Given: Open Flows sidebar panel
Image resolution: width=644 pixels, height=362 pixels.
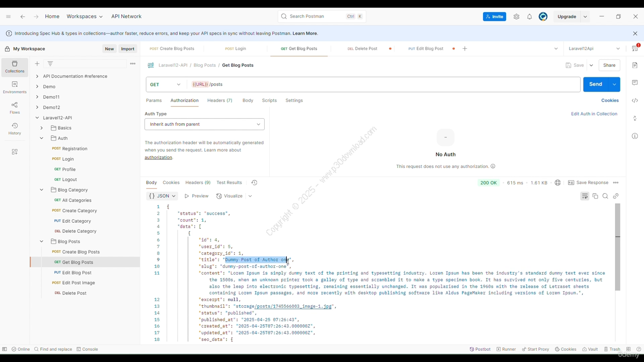Looking at the screenshot, I should (x=15, y=108).
